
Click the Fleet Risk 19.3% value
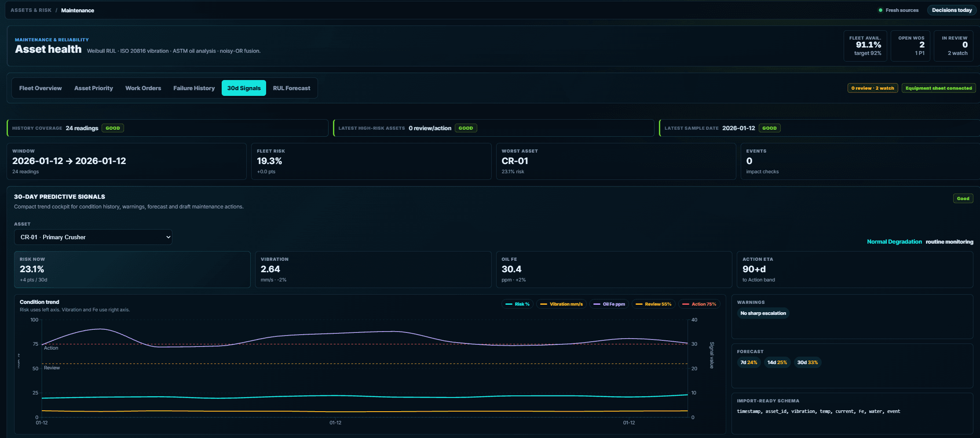(x=270, y=161)
